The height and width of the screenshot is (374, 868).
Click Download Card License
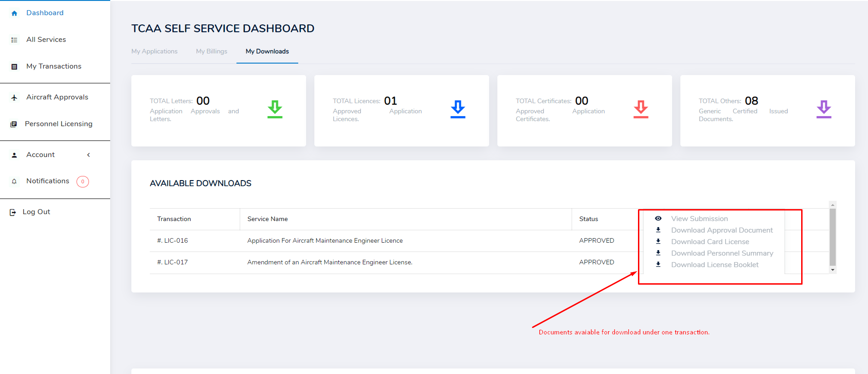(x=710, y=242)
